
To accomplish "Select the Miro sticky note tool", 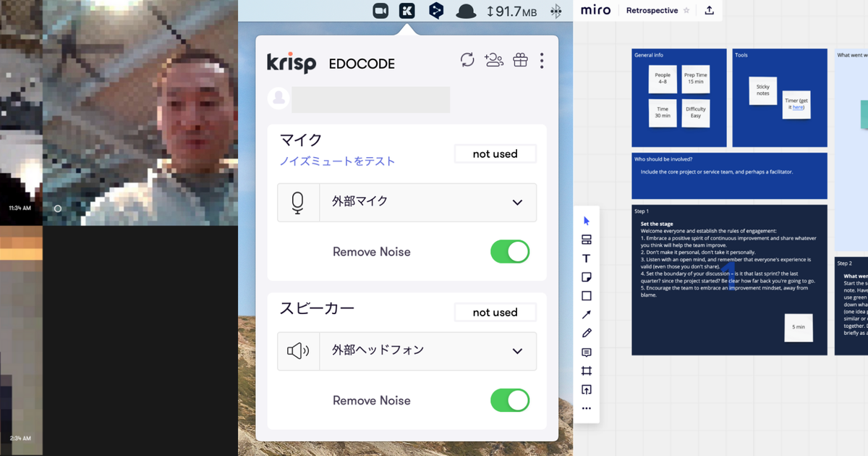I will 587,277.
